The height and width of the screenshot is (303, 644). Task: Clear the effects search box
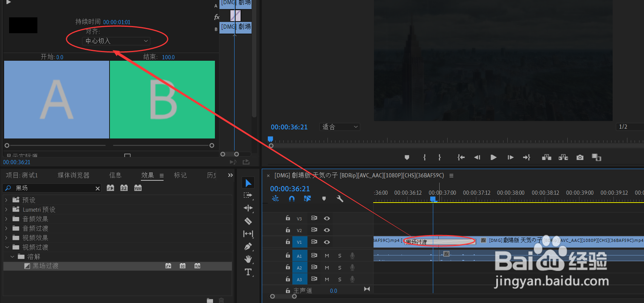[x=97, y=188]
